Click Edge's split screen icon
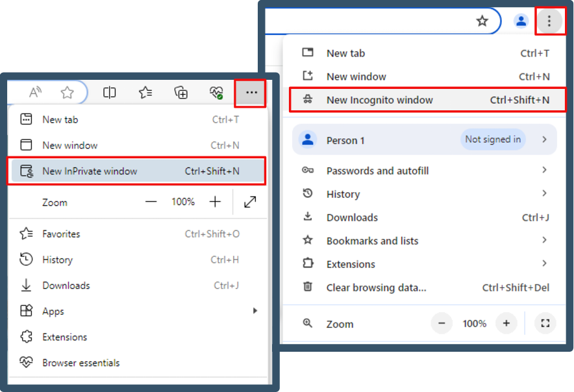The height and width of the screenshot is (392, 574). click(110, 93)
